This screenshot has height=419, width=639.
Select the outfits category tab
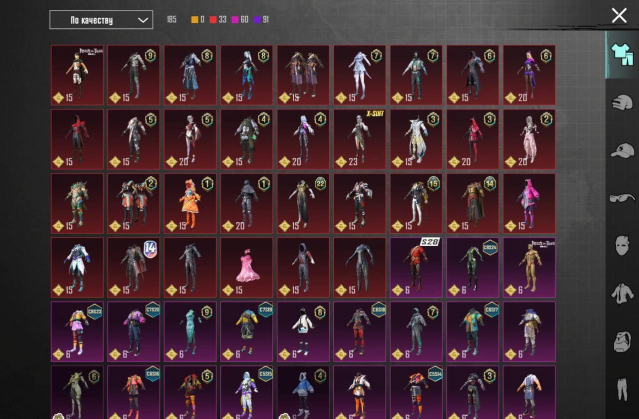[x=621, y=54]
